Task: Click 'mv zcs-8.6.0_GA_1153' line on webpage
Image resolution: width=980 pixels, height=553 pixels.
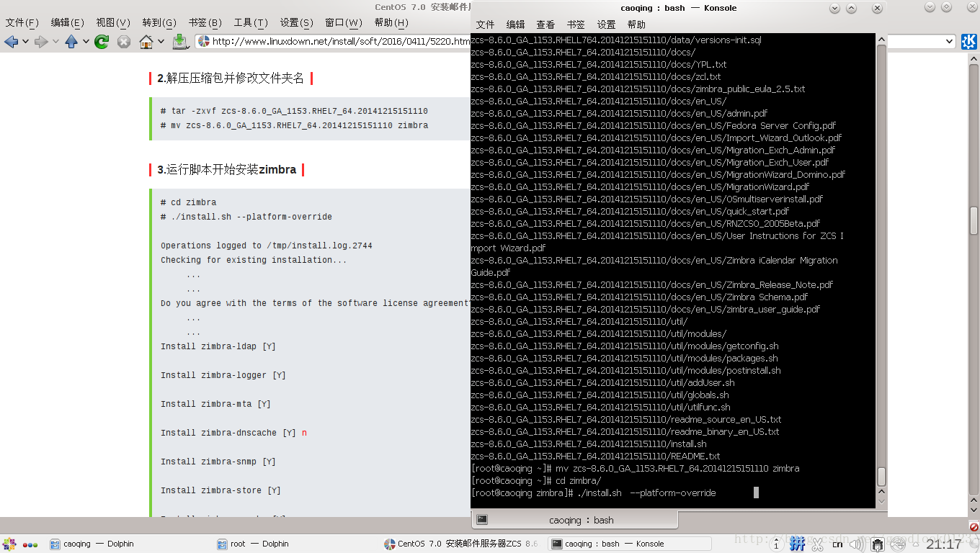Action: point(294,125)
